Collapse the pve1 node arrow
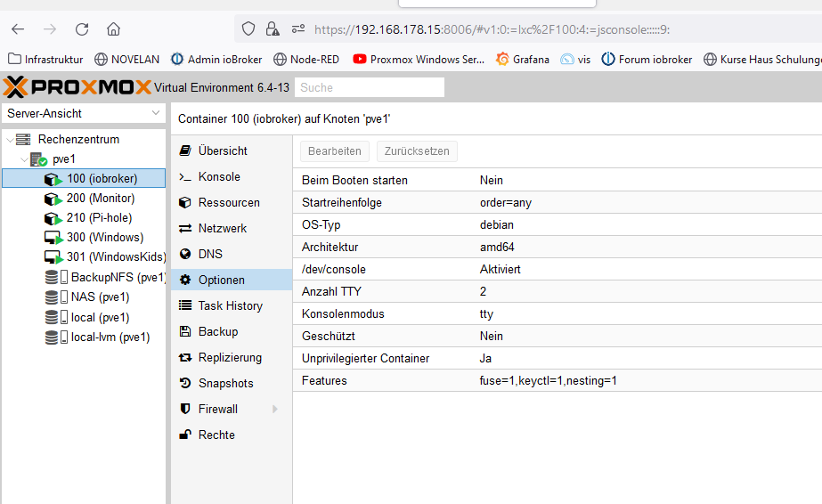Image resolution: width=822 pixels, height=504 pixels. [24, 159]
